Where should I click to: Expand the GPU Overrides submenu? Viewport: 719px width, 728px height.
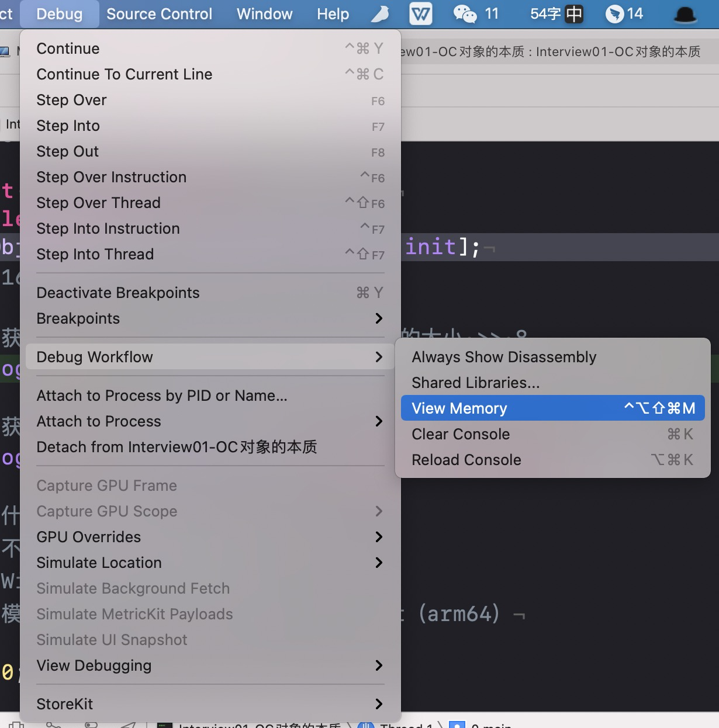(210, 537)
